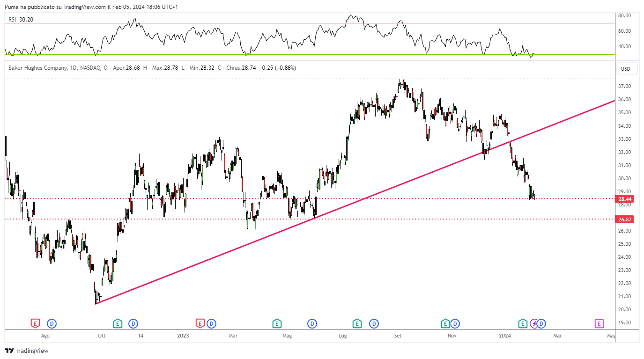The image size is (644, 359).
Task: Click the 80.00 RSI scale value
Action: point(625,15)
